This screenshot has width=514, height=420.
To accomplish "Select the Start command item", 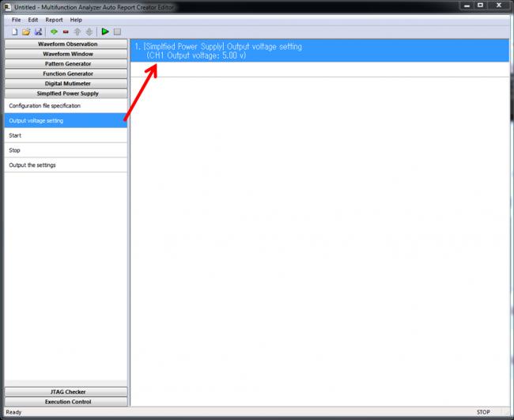I will (x=66, y=135).
